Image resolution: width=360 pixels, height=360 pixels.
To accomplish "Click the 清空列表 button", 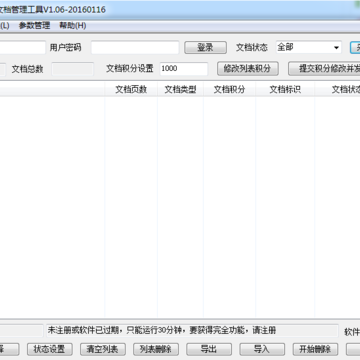I will [x=102, y=349].
